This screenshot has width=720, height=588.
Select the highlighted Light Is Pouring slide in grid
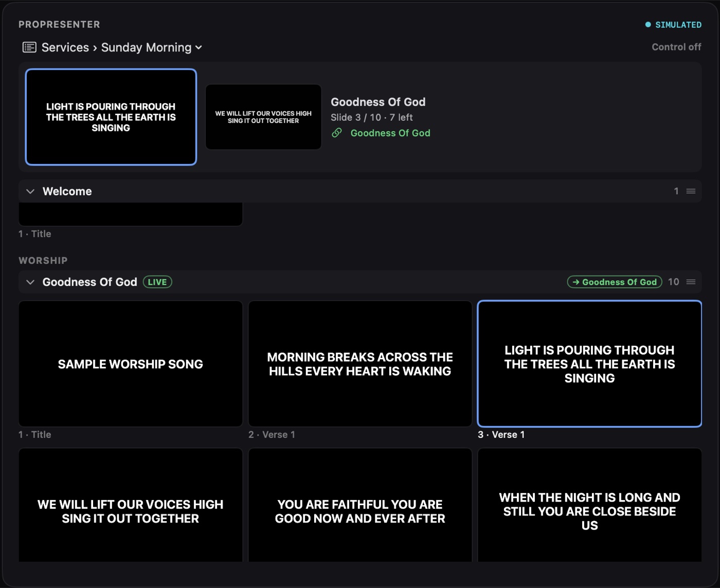589,364
